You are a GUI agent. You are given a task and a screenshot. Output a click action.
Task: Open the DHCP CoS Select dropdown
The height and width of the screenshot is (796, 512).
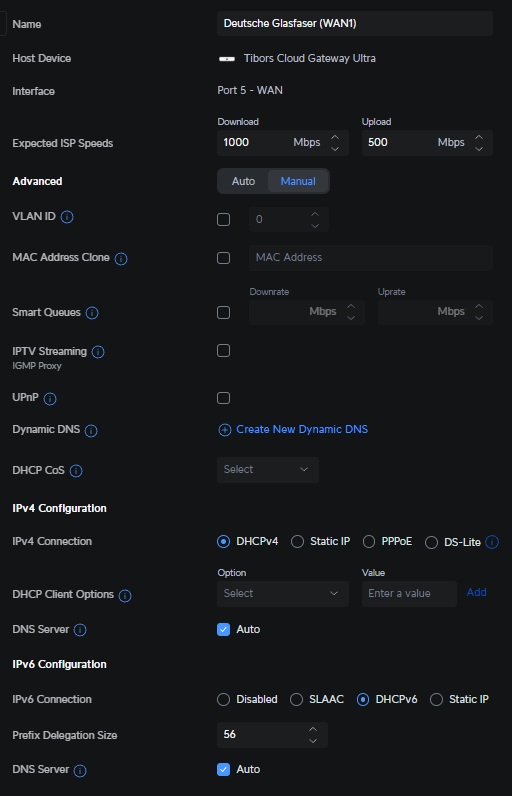click(x=268, y=470)
